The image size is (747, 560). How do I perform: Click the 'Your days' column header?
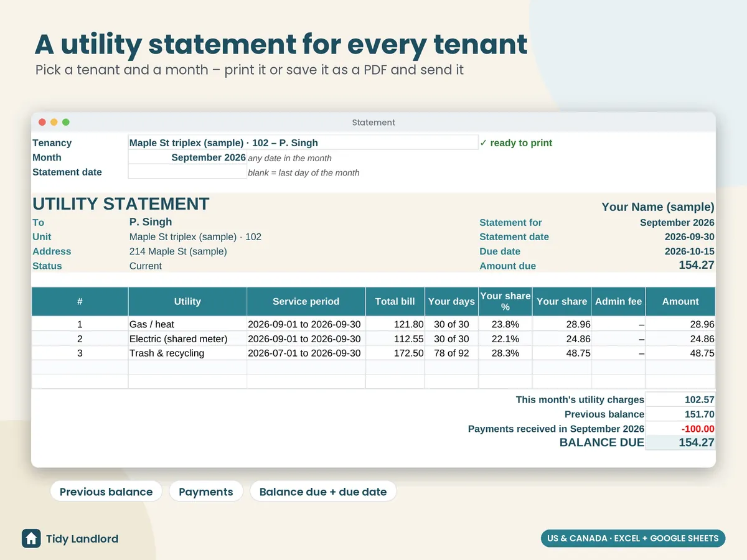point(451,301)
